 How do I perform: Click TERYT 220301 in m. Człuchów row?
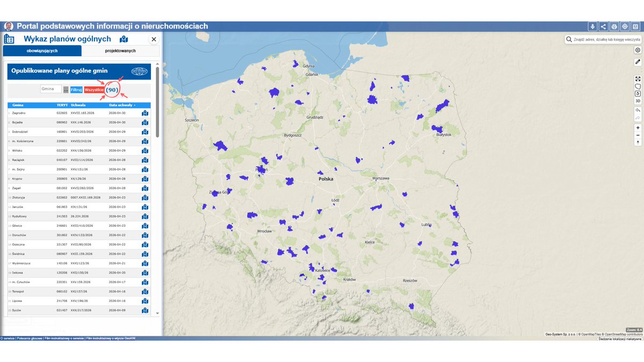[61, 282]
